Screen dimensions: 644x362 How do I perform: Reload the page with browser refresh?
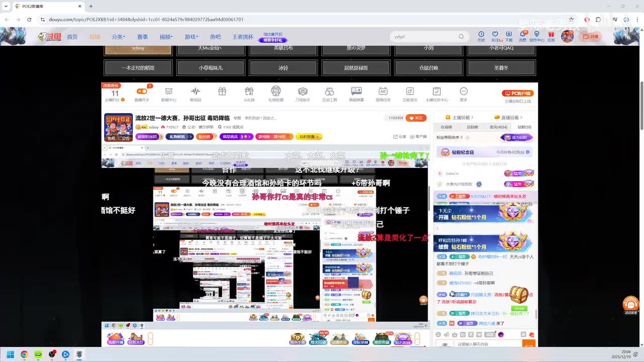pyautogui.click(x=29, y=20)
